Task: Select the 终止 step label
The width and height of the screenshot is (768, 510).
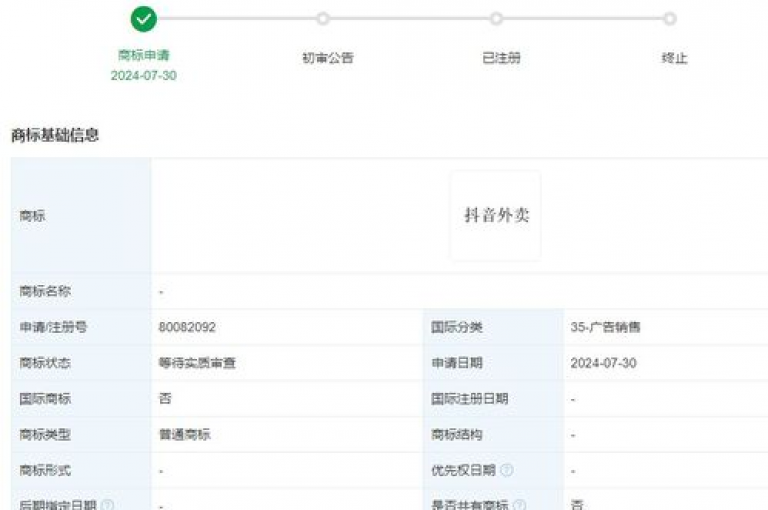Action: click(674, 58)
